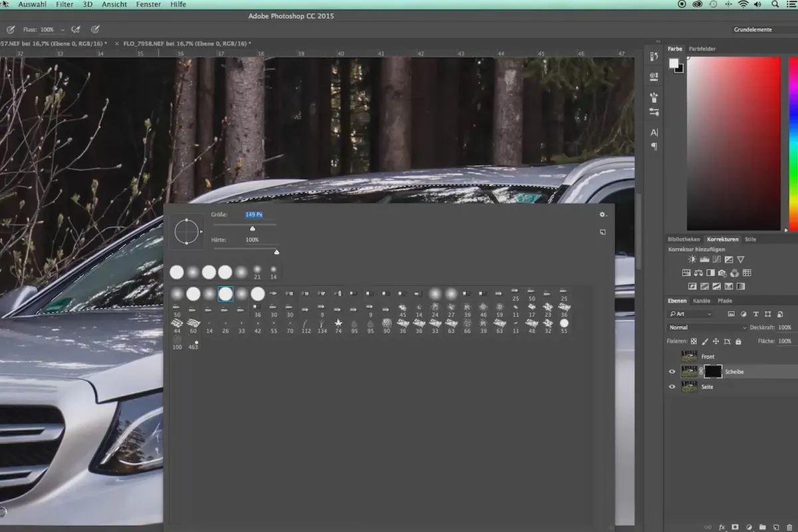Toggle type layer filter in Ebenen

pos(756,314)
